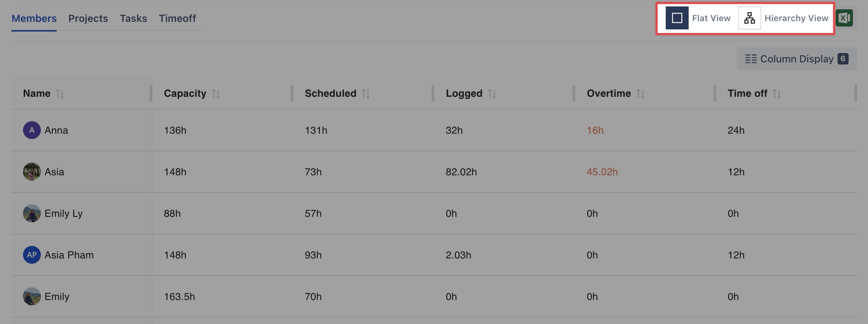Click the Hierarchy View tree icon
868x324 pixels.
[x=749, y=18]
